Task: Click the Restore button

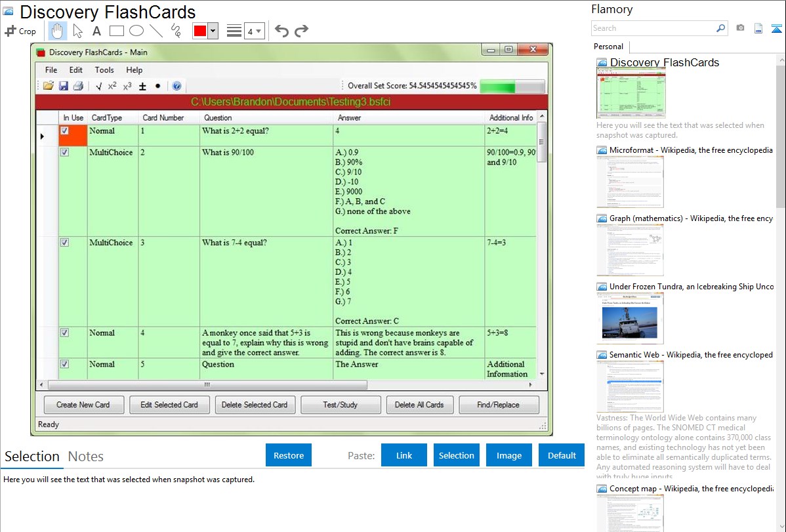Action: point(289,455)
